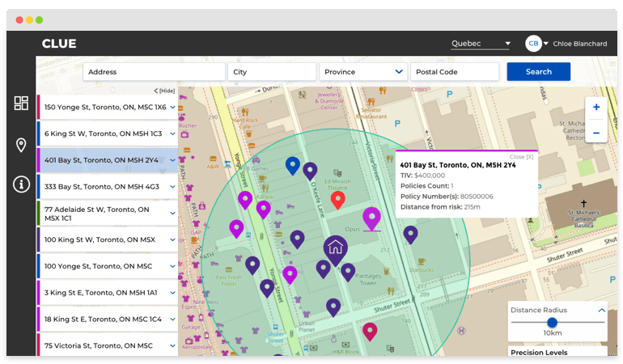Collapse the Distance Radius panel
623x364 pixels.
pyautogui.click(x=601, y=310)
